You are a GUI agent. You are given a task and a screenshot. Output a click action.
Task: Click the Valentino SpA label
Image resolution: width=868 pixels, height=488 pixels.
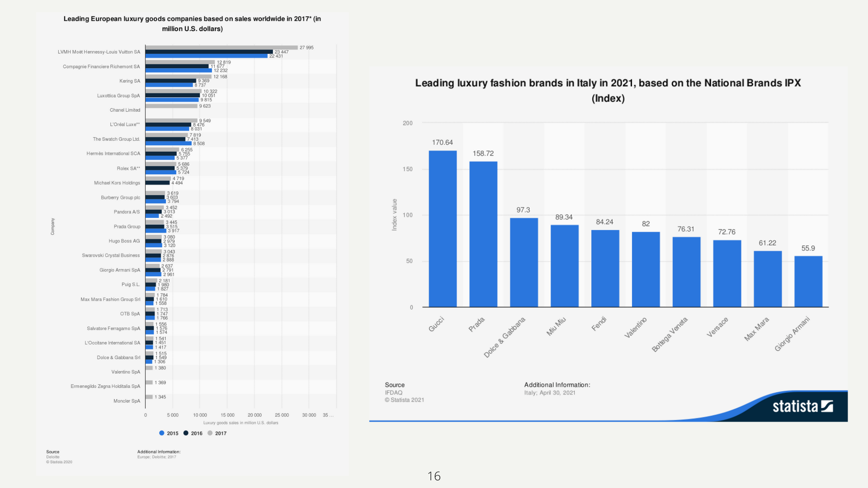point(126,372)
